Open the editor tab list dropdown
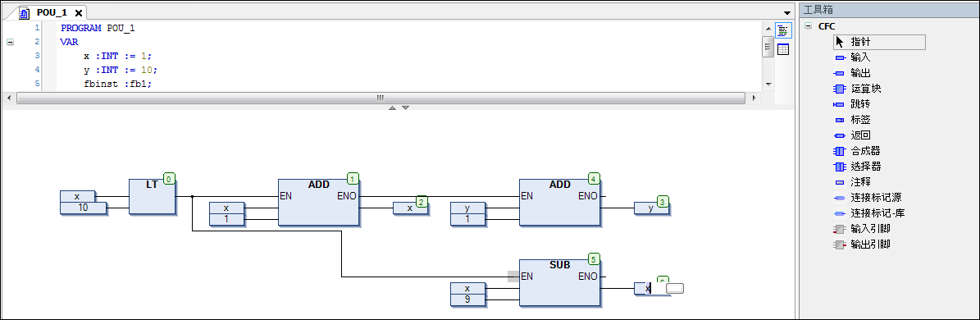 pyautogui.click(x=787, y=12)
